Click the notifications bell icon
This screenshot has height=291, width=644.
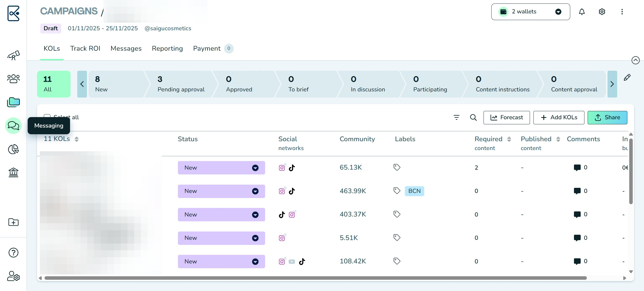pos(582,12)
